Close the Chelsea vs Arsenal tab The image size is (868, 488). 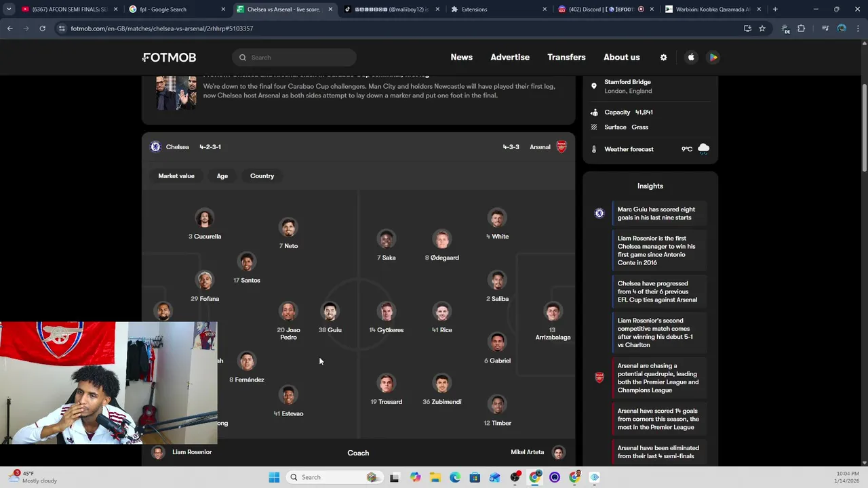331,9
